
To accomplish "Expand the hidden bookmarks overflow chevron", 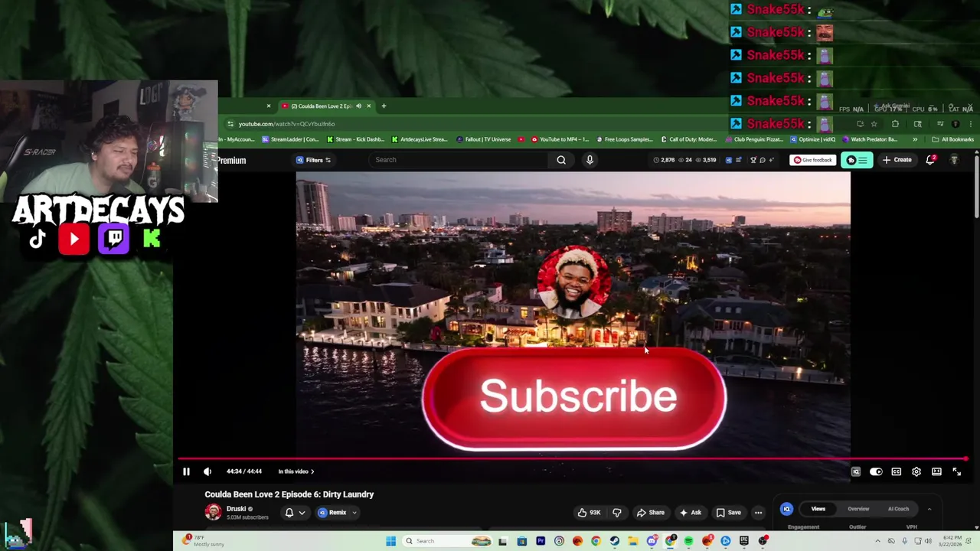I will [x=915, y=139].
